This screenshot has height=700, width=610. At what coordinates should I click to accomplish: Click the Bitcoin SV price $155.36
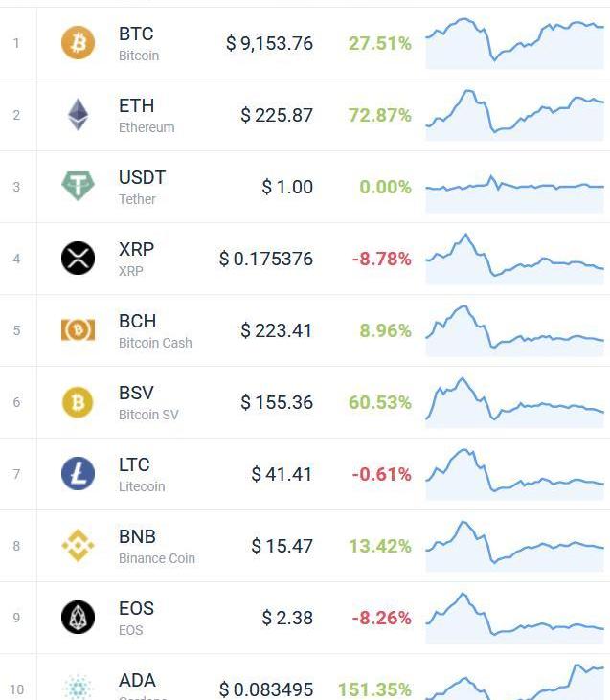(277, 402)
